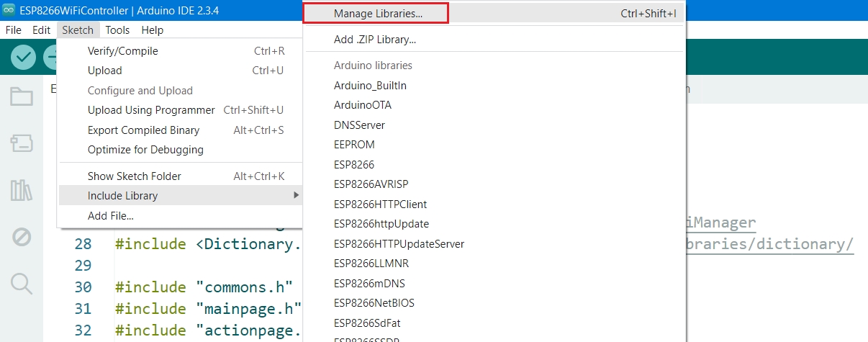Open the Sketchbook folder sidebar icon
Screen dimensions: 868x342
click(22, 96)
